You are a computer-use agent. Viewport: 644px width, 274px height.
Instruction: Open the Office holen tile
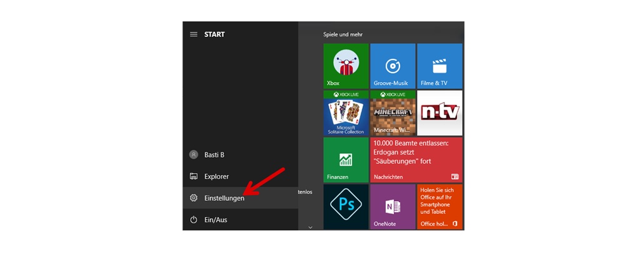tap(440, 206)
